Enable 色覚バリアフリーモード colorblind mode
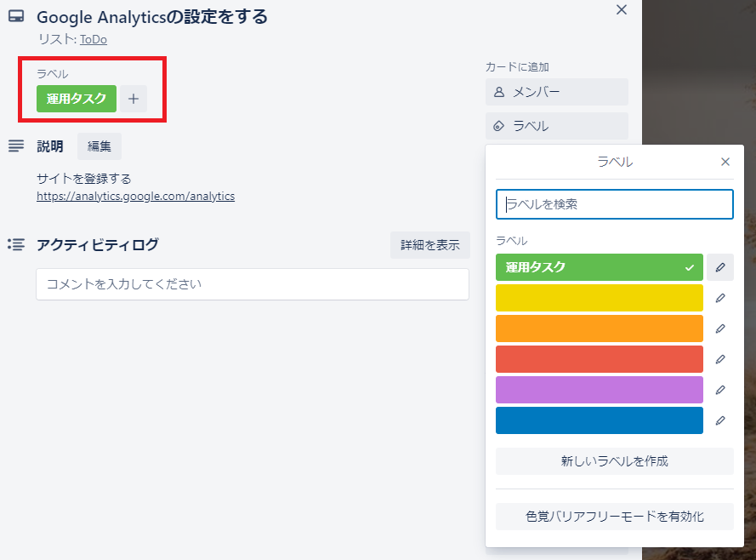 click(614, 517)
